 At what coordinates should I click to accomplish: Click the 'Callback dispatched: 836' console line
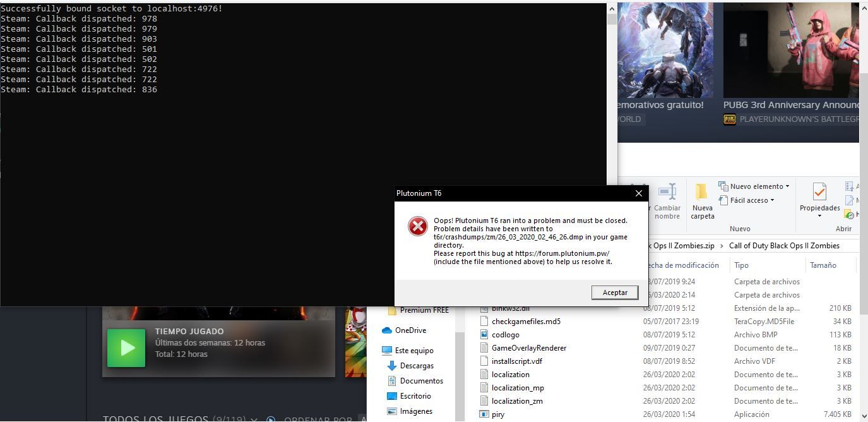click(x=79, y=90)
